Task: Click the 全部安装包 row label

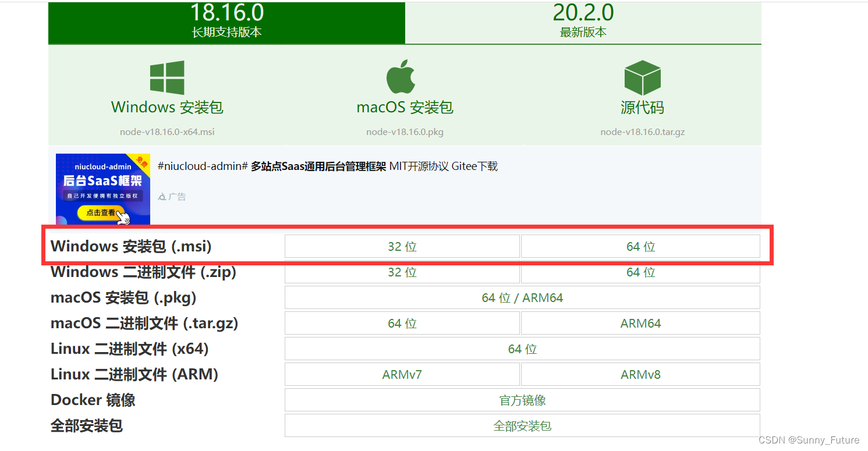Action: (x=87, y=426)
